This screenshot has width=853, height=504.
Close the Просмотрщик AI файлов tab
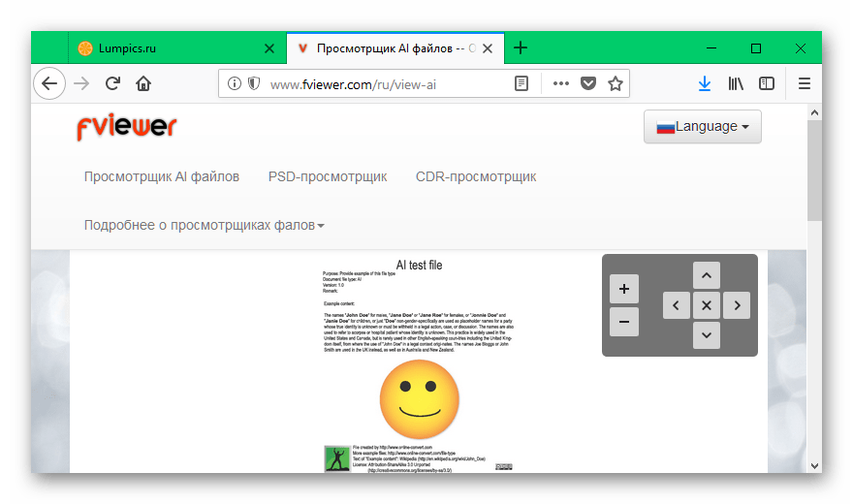point(488,48)
